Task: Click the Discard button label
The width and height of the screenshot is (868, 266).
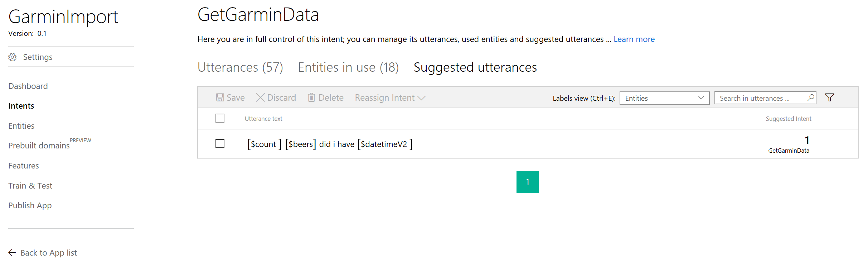Action: (x=281, y=98)
